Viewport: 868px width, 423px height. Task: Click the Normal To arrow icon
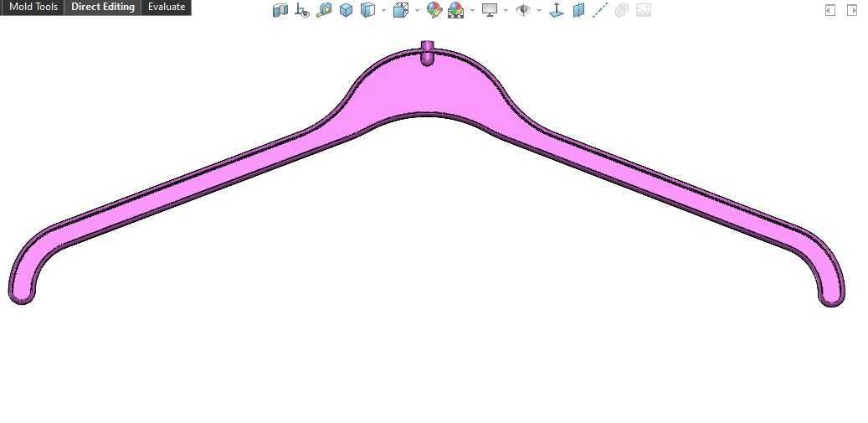557,10
